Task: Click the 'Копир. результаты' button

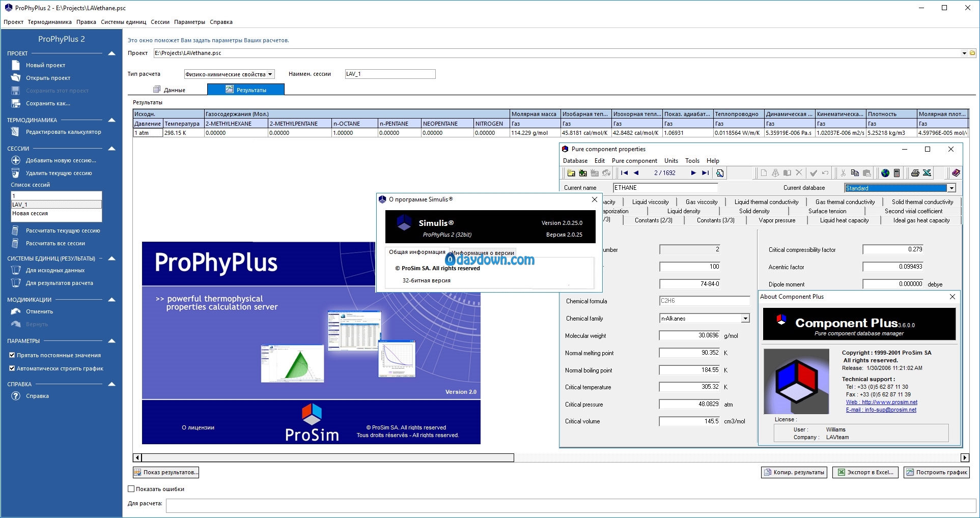Action: click(794, 473)
